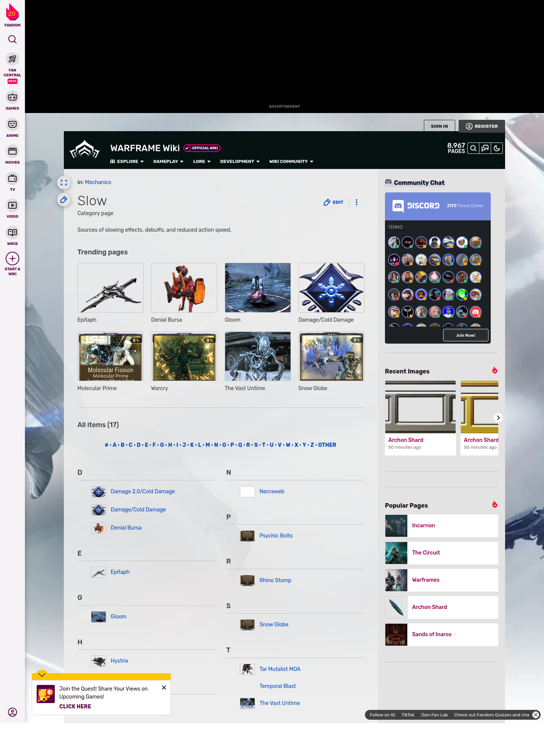The height and width of the screenshot is (756, 544).
Task: Click the TikTok link in bottom bar
Action: pos(408,715)
